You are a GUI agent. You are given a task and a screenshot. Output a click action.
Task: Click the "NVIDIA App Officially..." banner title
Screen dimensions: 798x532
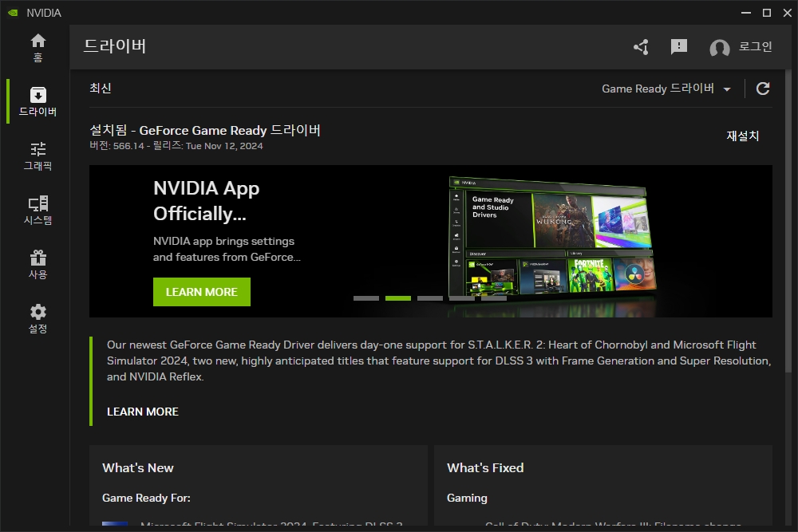coord(206,201)
